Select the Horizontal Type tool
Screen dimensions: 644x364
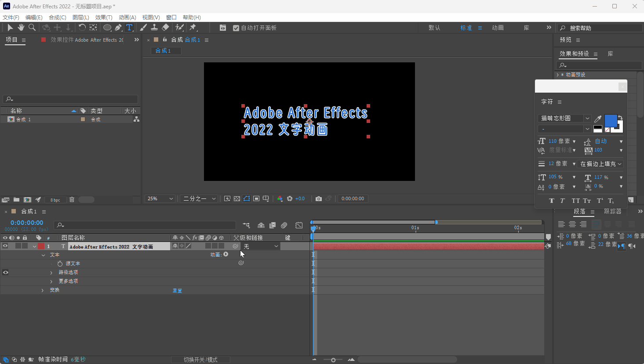(129, 28)
